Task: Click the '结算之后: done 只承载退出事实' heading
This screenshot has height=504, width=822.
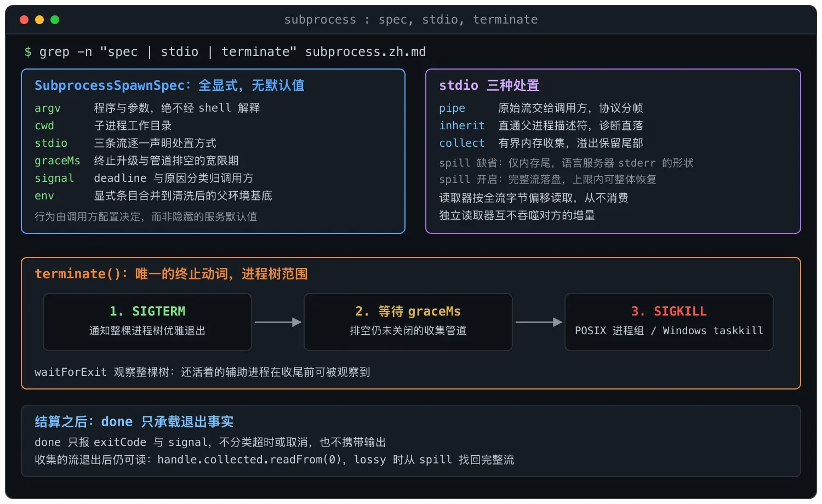Action: pyautogui.click(x=134, y=422)
